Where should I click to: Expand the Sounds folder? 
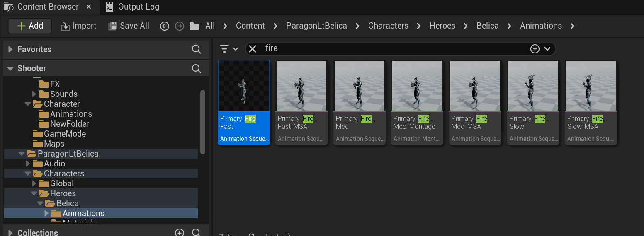[34, 94]
